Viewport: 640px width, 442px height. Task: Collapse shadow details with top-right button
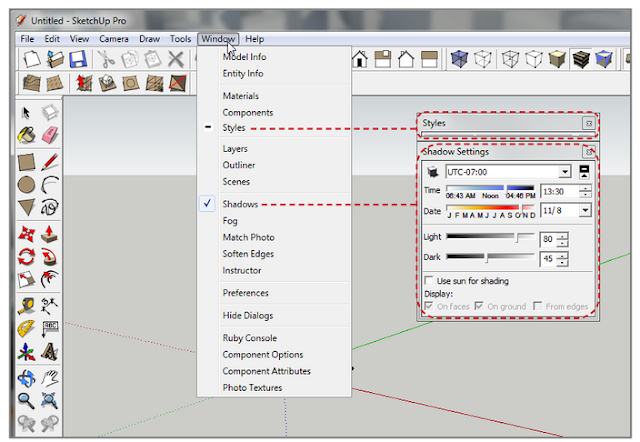pos(584,171)
